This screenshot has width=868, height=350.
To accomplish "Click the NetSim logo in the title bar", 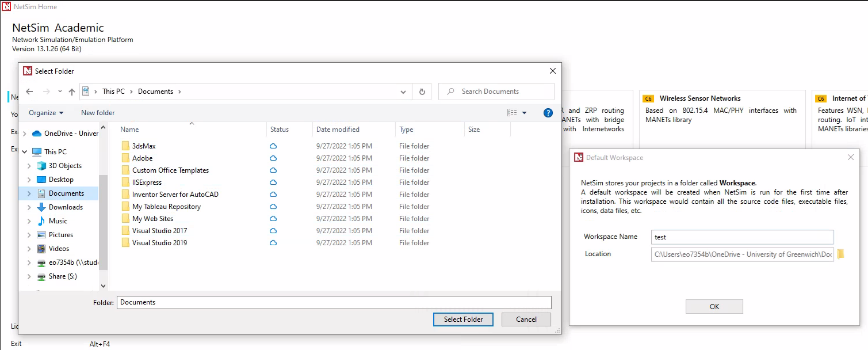I will pos(6,7).
